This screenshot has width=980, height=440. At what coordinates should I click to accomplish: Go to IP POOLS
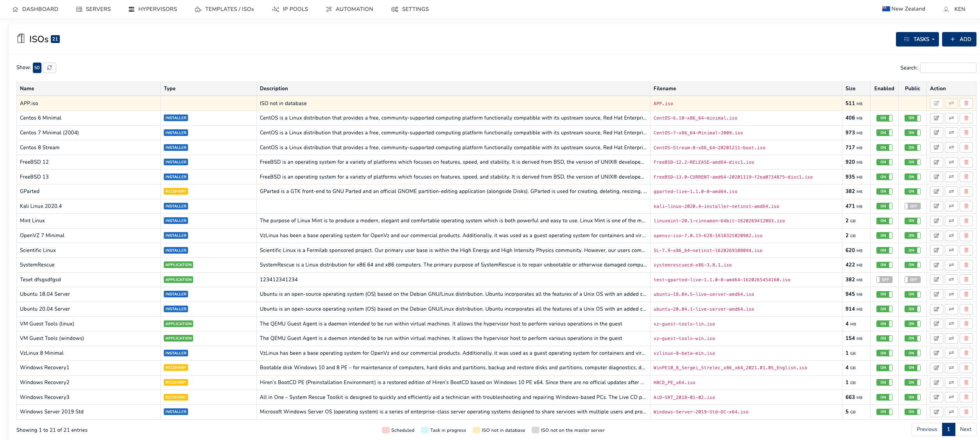[x=290, y=9]
